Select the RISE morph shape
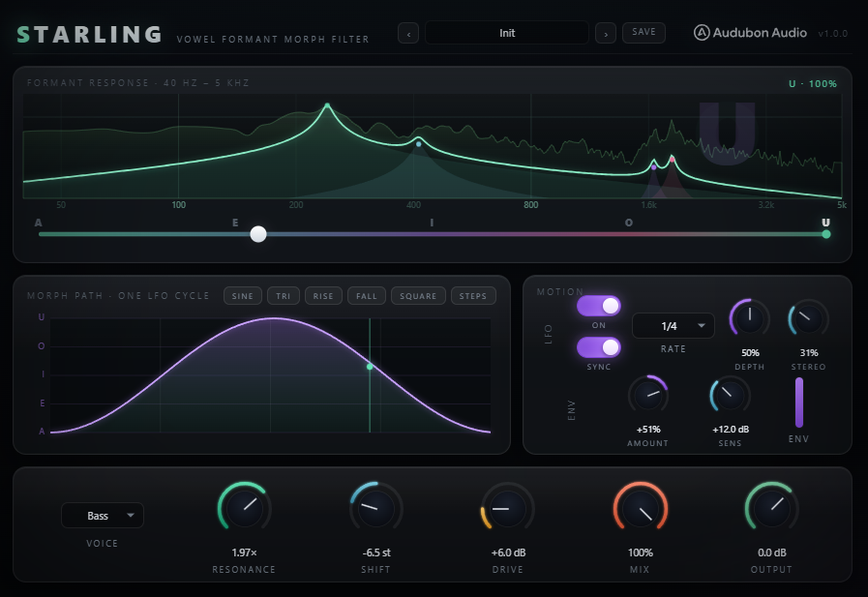Viewport: 868px width, 597px height. tap(323, 296)
